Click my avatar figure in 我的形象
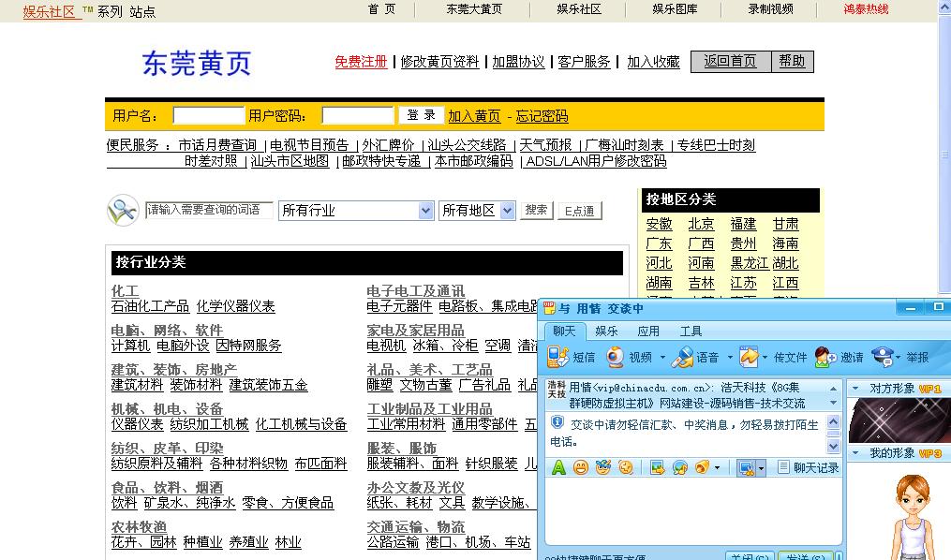 tap(913, 515)
